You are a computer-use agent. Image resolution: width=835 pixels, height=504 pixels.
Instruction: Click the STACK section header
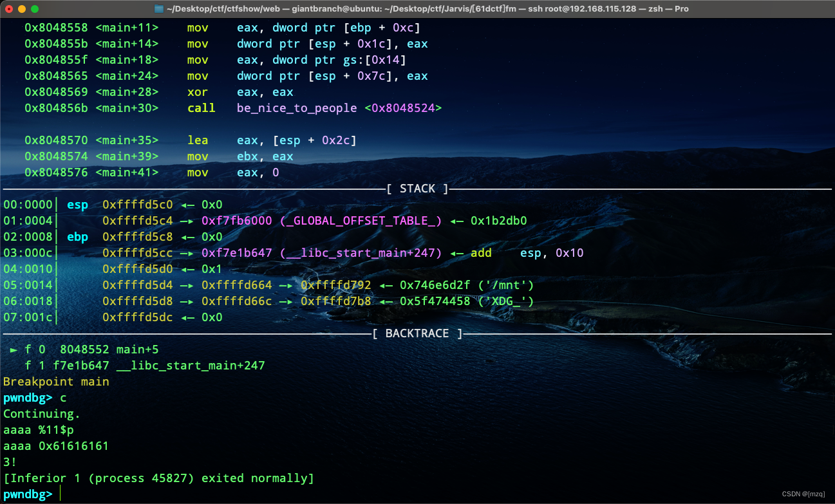(417, 189)
